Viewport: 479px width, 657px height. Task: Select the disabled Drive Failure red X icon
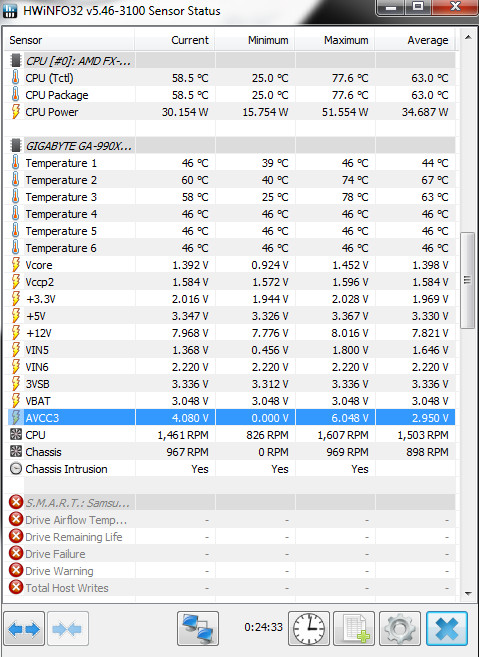(16, 554)
